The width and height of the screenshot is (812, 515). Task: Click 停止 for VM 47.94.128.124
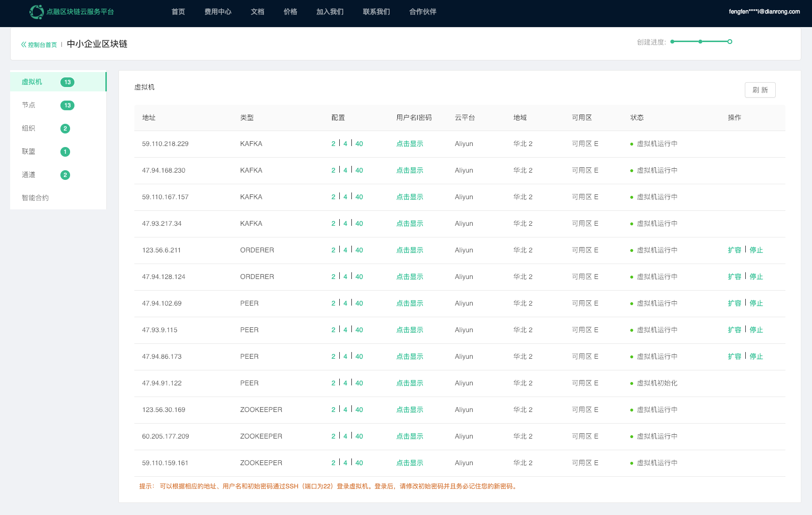(756, 277)
